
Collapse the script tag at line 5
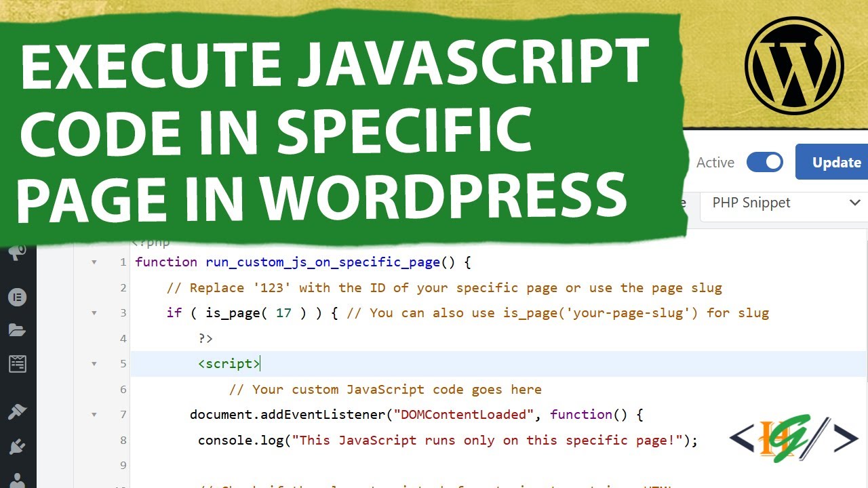pyautogui.click(x=94, y=364)
